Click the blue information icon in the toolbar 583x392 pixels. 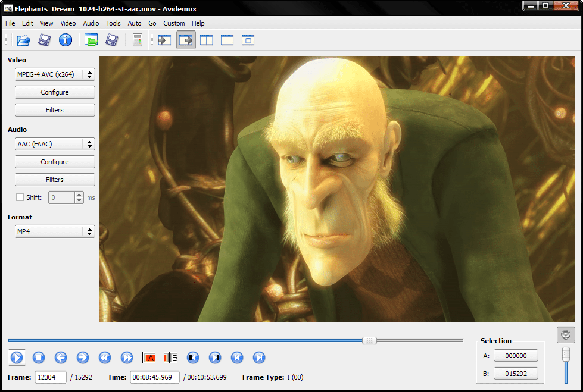(x=65, y=40)
